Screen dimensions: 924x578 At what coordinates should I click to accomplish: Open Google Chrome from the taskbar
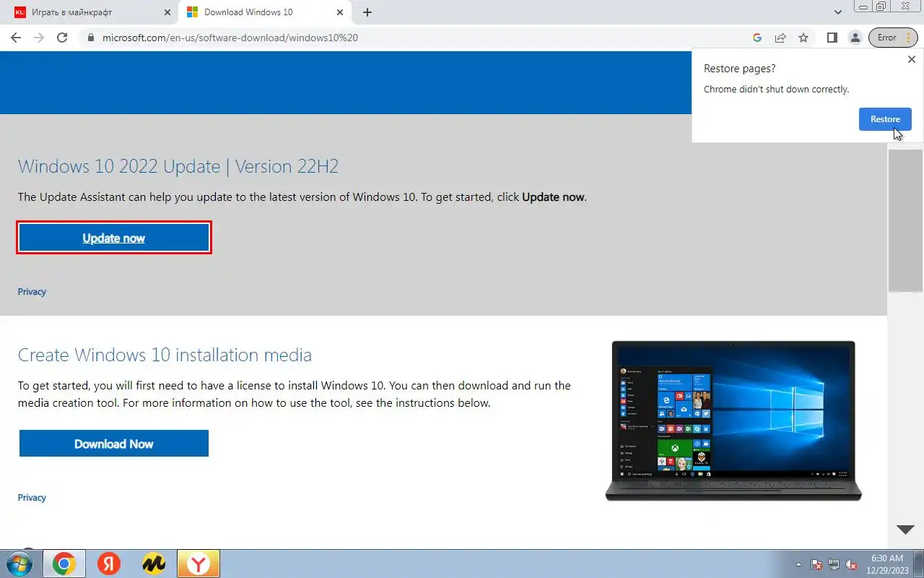coord(64,564)
